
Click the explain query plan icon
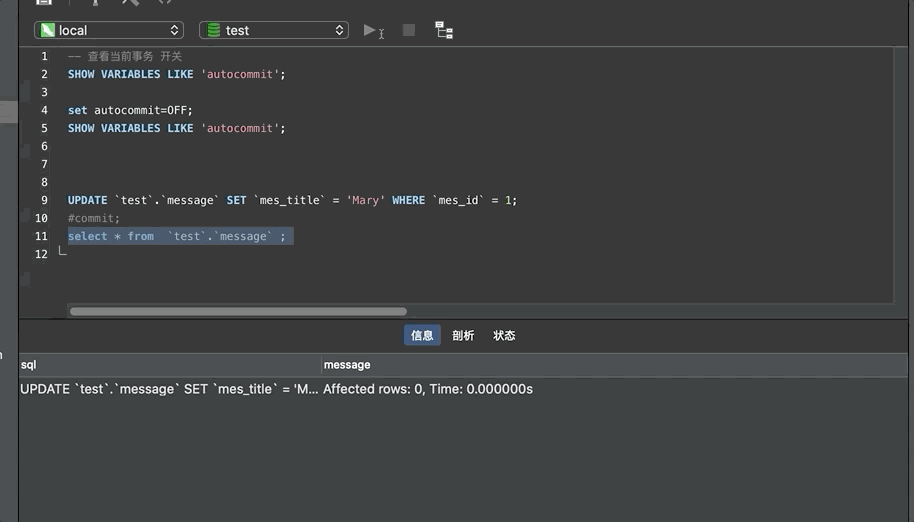pyautogui.click(x=444, y=30)
